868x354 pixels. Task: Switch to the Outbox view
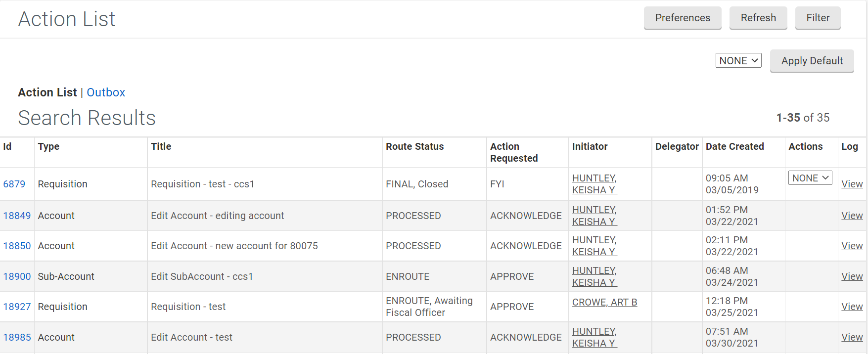105,92
